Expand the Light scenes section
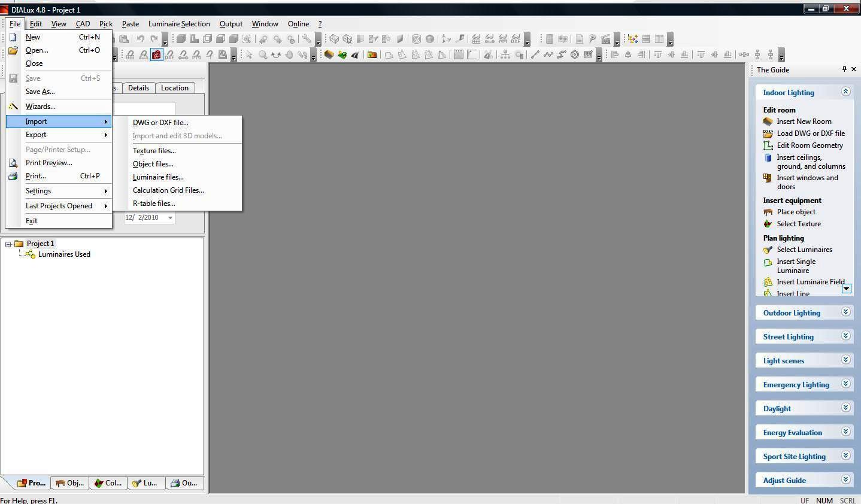This screenshot has width=861, height=504. coord(845,360)
